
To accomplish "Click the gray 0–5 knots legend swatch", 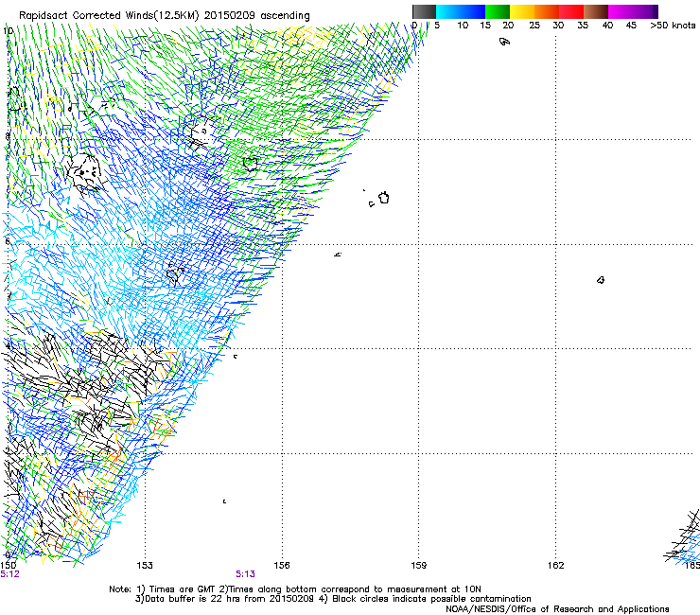I will pyautogui.click(x=424, y=11).
